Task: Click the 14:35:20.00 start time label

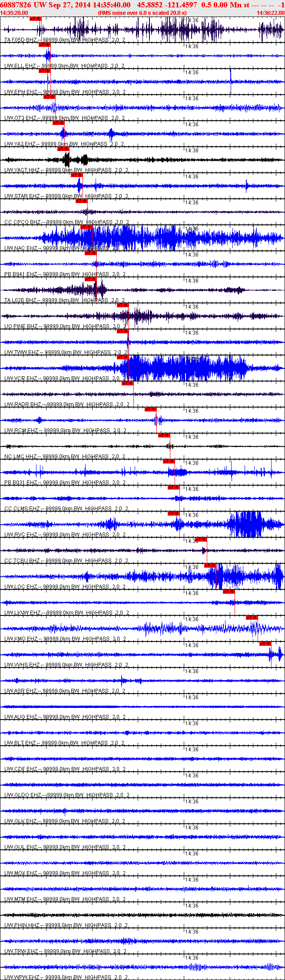Action: pyautogui.click(x=14, y=13)
